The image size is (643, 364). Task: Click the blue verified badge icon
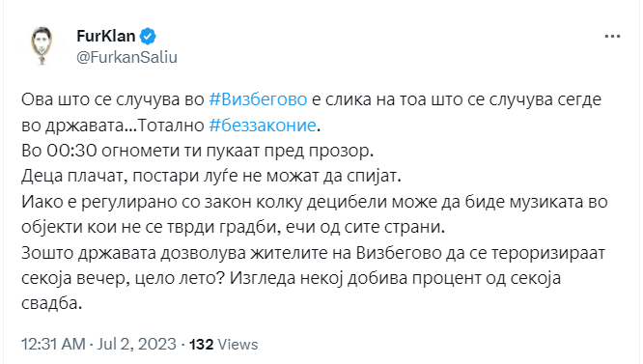[x=148, y=37]
